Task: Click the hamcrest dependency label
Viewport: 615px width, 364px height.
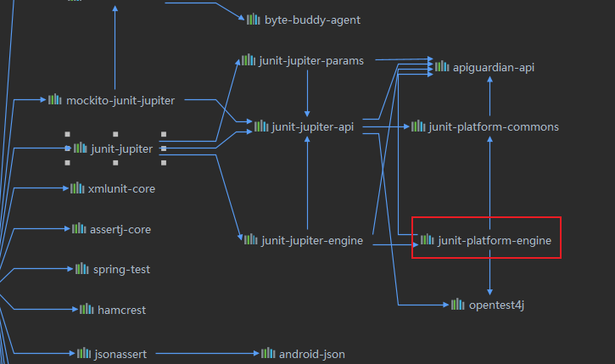Action: 122,310
